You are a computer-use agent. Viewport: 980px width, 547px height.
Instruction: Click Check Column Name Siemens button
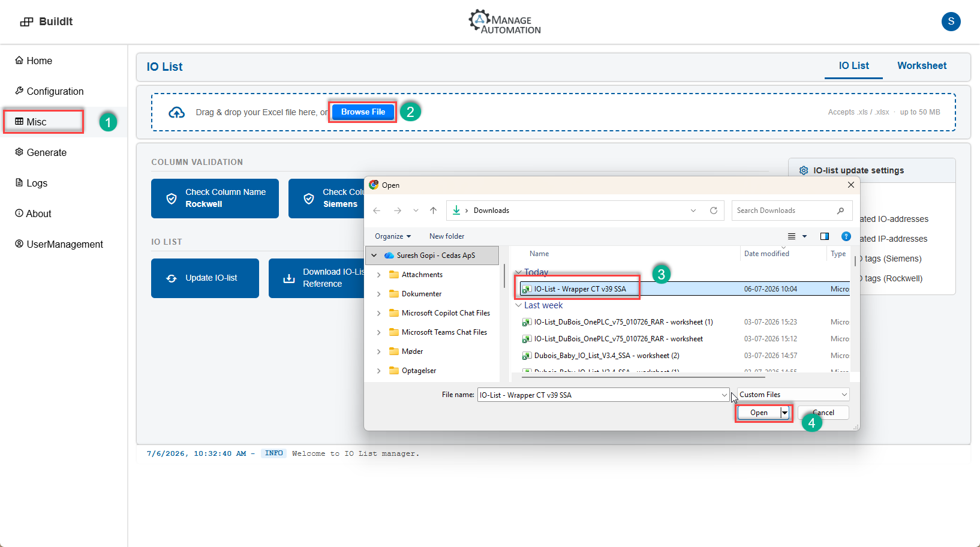pyautogui.click(x=326, y=199)
